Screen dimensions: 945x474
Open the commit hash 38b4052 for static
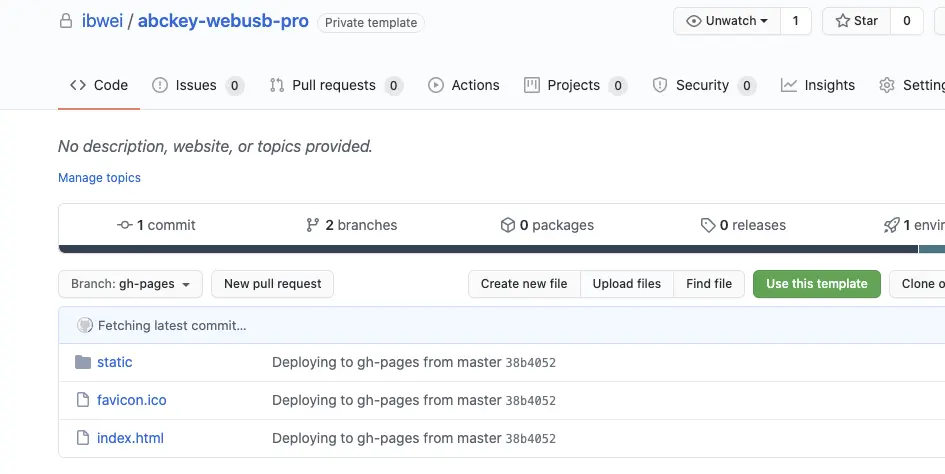tap(530, 363)
